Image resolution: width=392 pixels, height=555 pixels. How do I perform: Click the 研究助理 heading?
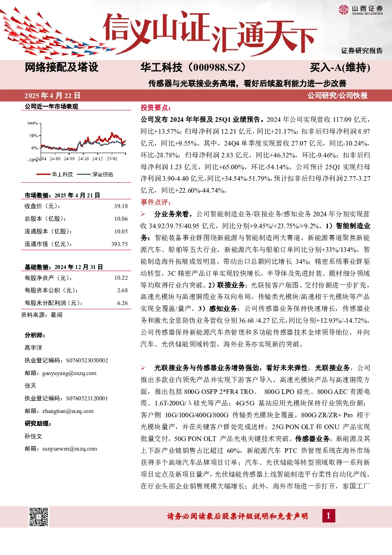click(x=38, y=424)
